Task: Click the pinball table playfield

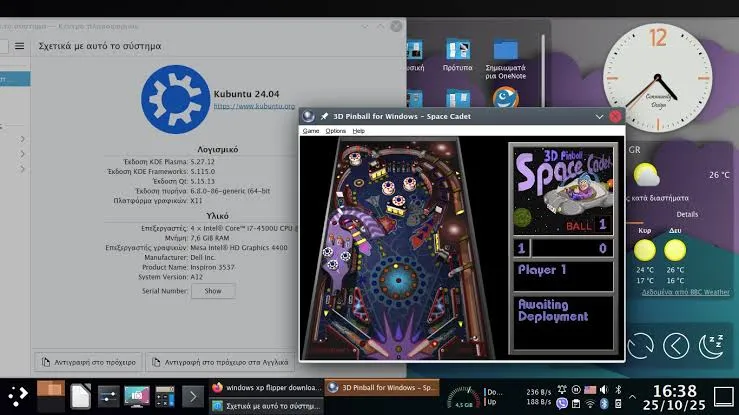Action: (398, 248)
